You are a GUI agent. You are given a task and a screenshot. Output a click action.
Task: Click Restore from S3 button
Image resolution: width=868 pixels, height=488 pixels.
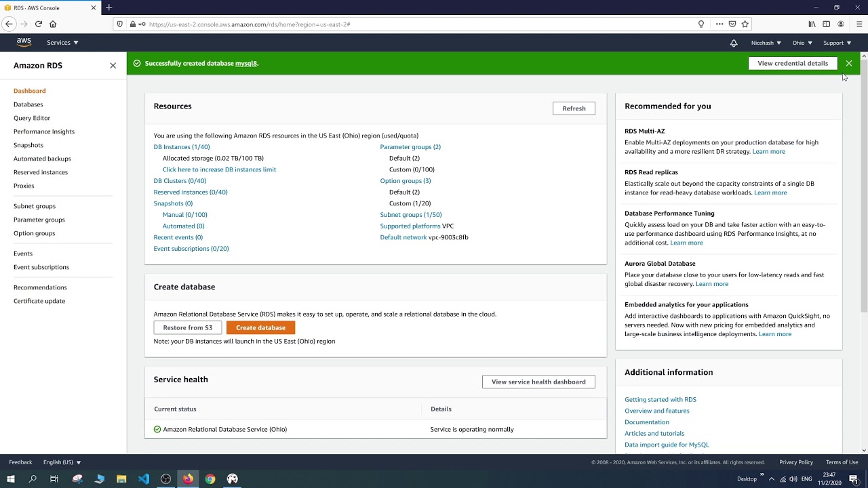(188, 327)
